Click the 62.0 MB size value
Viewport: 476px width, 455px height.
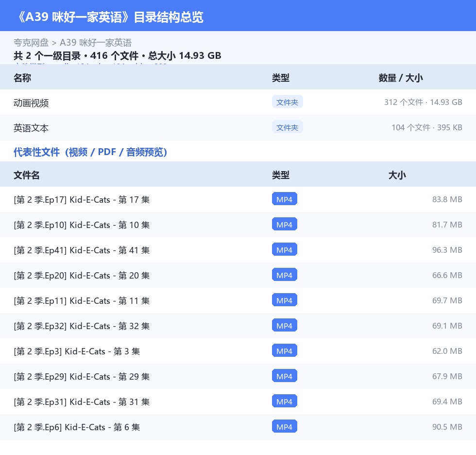coord(447,351)
